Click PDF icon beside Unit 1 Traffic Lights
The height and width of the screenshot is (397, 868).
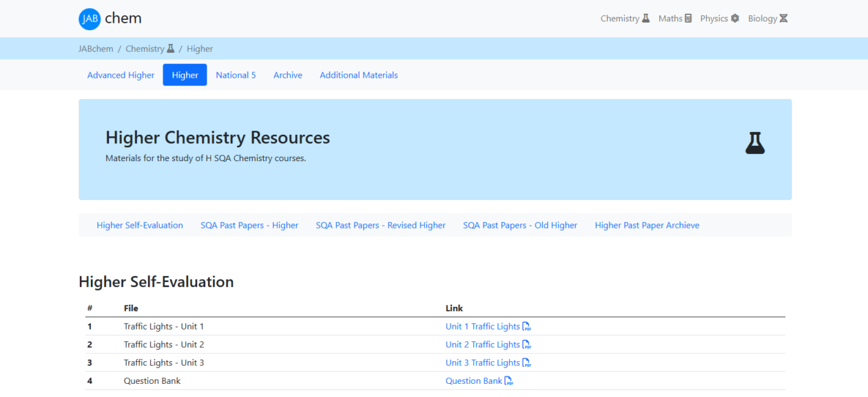coord(527,327)
